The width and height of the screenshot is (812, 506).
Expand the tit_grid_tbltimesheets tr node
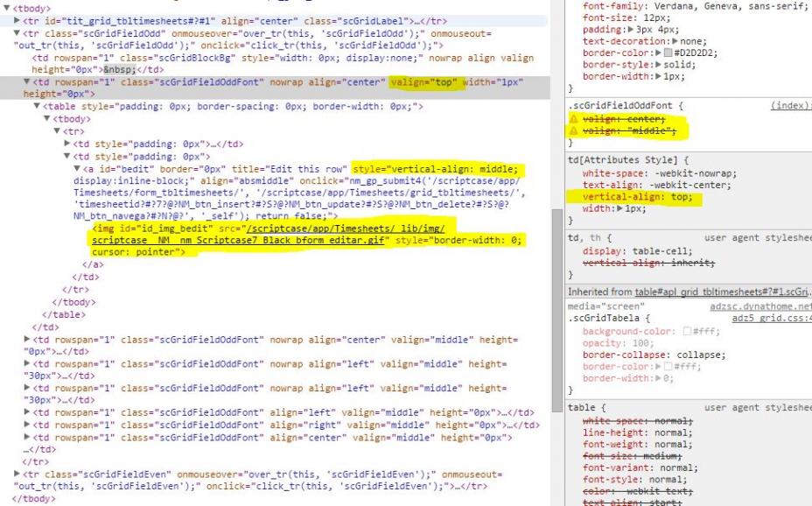(17, 21)
